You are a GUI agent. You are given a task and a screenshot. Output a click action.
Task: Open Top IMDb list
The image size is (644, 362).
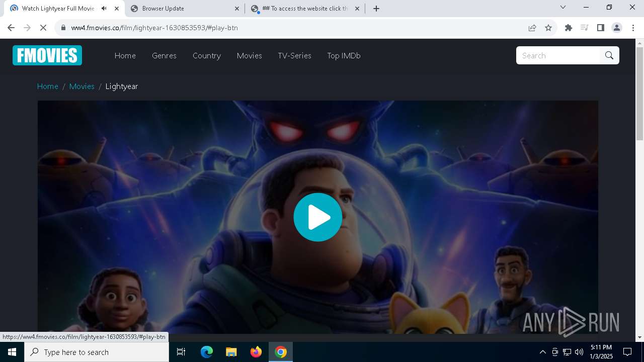click(x=344, y=56)
